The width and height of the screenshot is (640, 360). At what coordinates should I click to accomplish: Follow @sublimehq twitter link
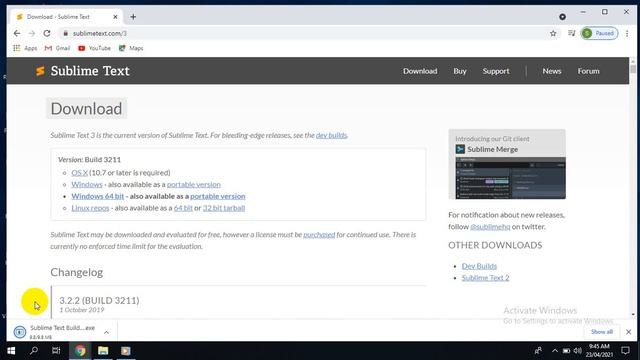pyautogui.click(x=490, y=227)
